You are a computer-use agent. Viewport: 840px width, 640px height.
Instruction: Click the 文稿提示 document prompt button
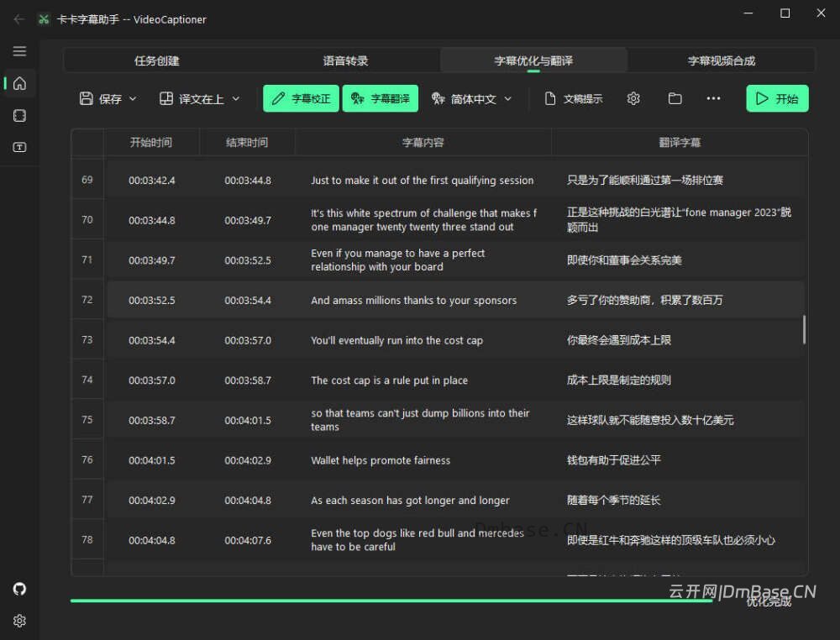[x=574, y=98]
